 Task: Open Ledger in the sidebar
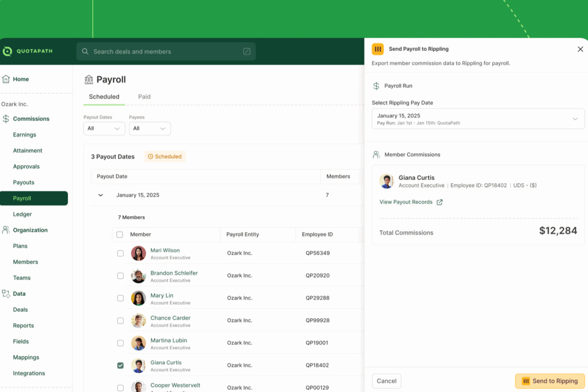pyautogui.click(x=22, y=214)
